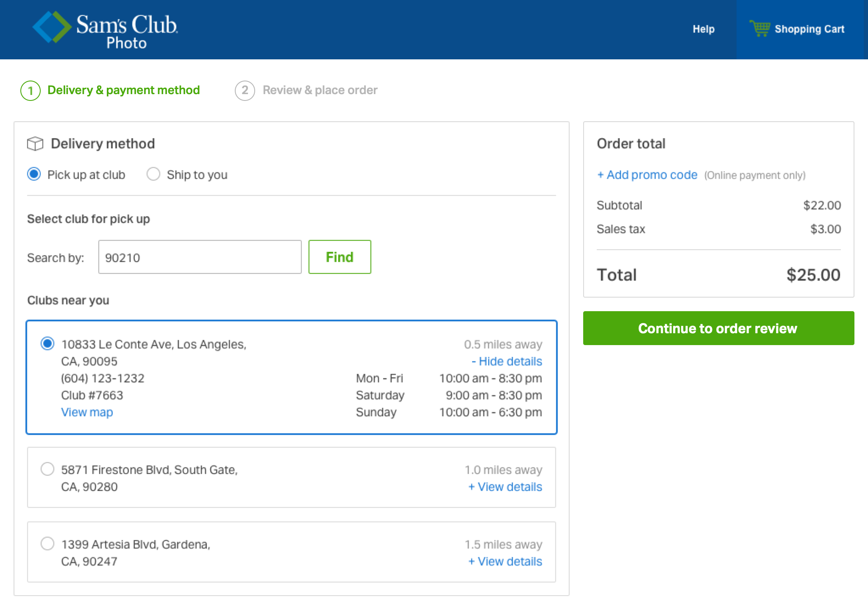Select Pick up at club option
868x602 pixels.
34,174
